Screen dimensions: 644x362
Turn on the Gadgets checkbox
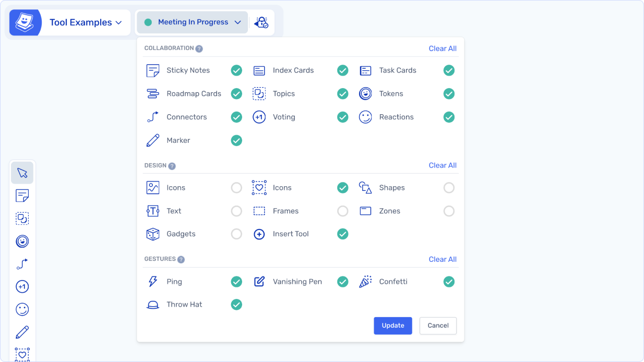coord(236,234)
